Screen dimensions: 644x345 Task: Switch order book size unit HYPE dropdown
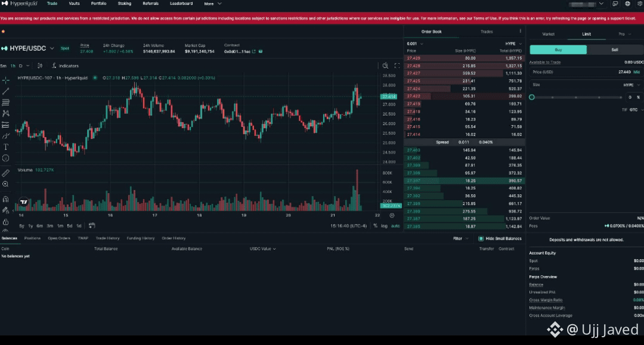[513, 43]
